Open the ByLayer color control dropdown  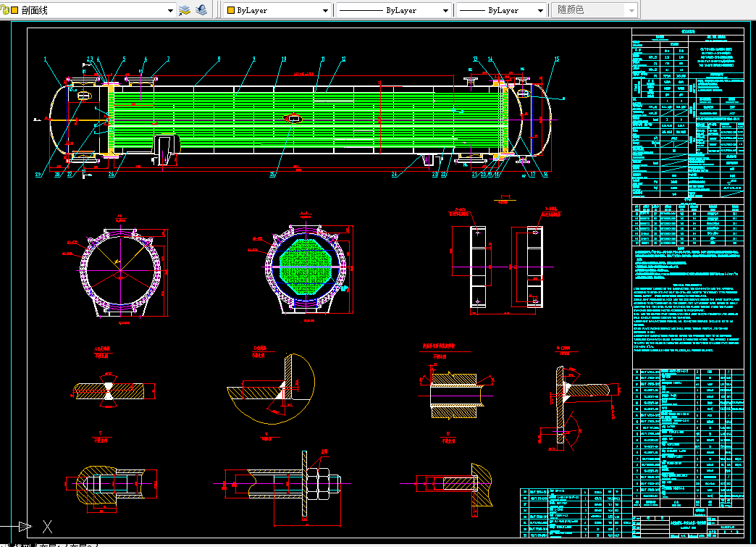277,10
